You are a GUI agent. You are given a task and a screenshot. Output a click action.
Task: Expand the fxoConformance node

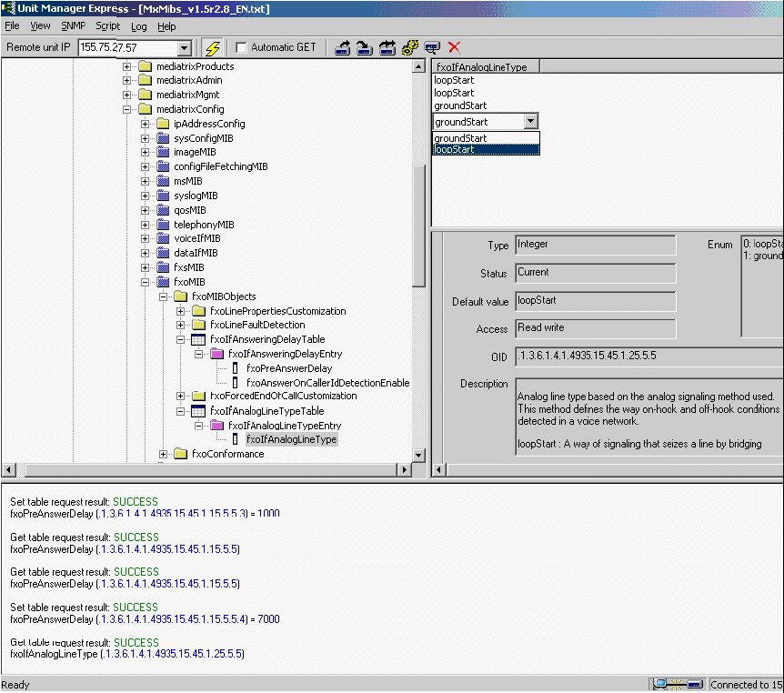click(x=163, y=454)
